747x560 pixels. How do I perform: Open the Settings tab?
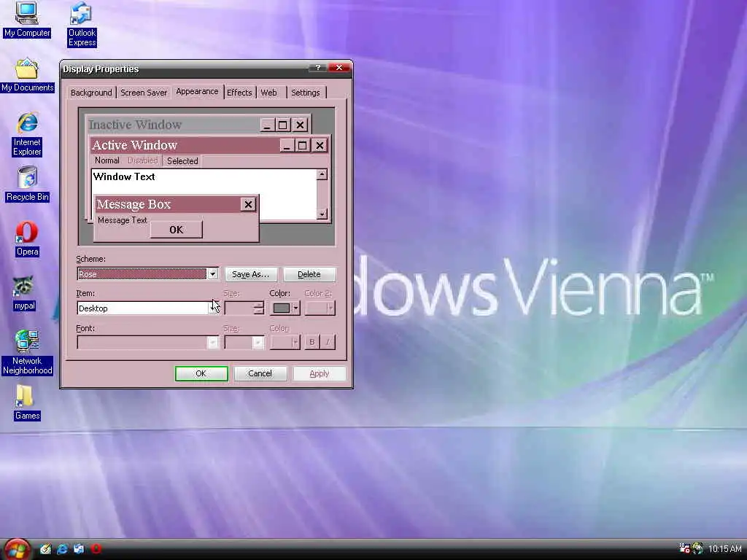click(x=306, y=93)
